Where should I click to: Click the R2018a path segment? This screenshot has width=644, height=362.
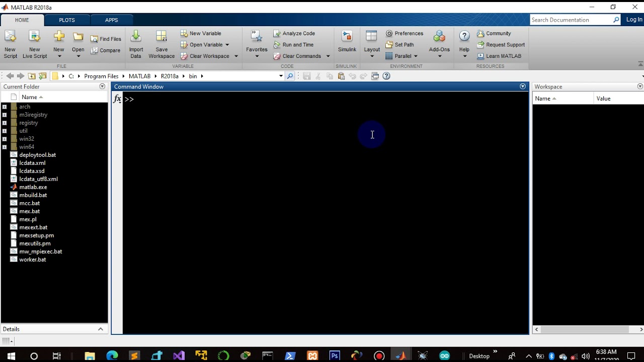(x=170, y=76)
